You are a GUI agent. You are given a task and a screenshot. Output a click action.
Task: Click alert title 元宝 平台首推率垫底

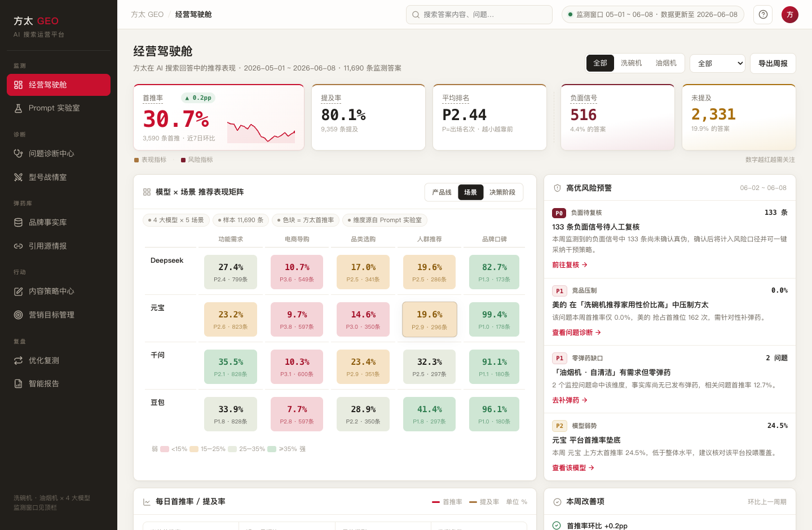pos(586,440)
